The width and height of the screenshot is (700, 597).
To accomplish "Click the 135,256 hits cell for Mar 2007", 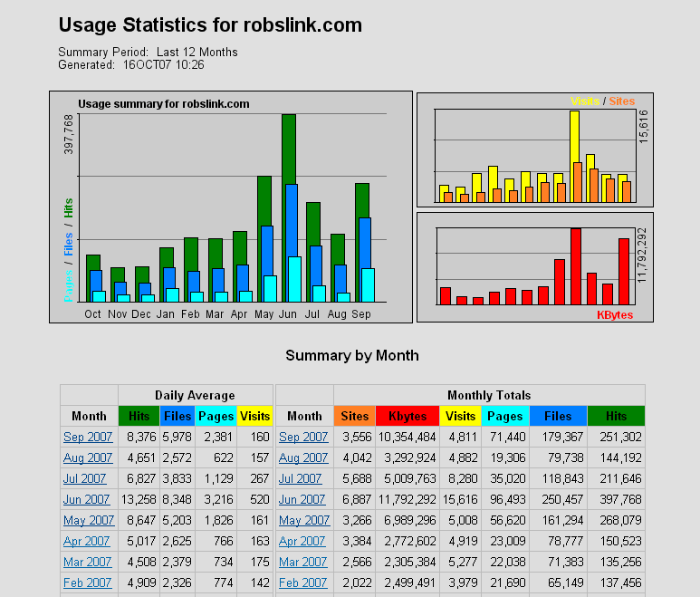I will (x=616, y=562).
